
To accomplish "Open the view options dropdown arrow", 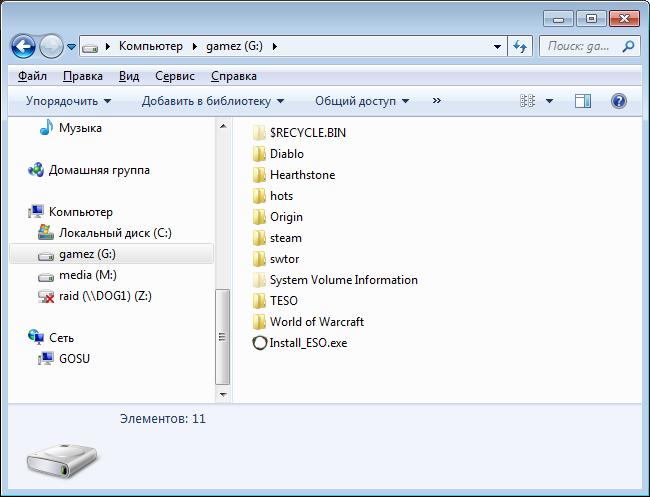I will coord(549,101).
